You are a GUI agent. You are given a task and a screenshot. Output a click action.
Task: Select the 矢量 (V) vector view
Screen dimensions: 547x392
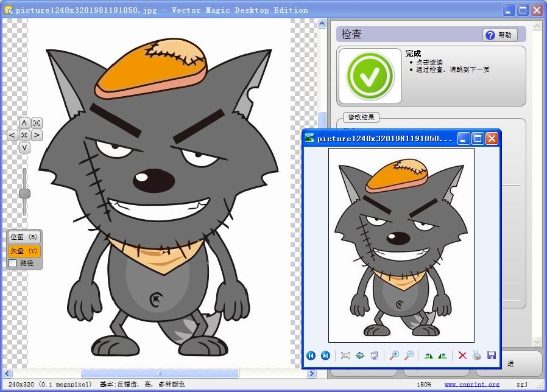pos(24,251)
